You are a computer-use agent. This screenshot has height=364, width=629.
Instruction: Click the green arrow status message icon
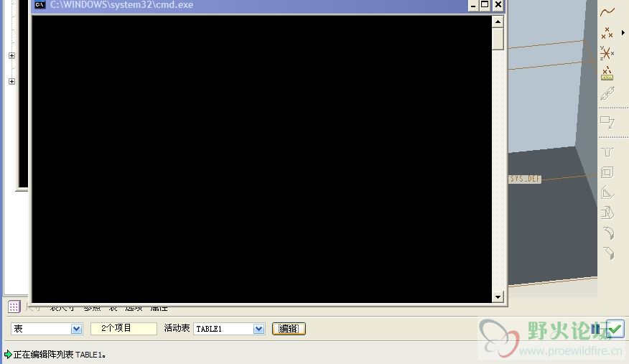click(x=8, y=355)
